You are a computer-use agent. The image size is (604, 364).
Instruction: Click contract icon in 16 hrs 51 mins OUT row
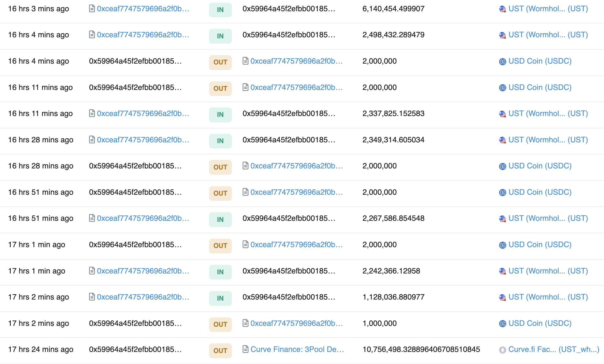pos(246,192)
